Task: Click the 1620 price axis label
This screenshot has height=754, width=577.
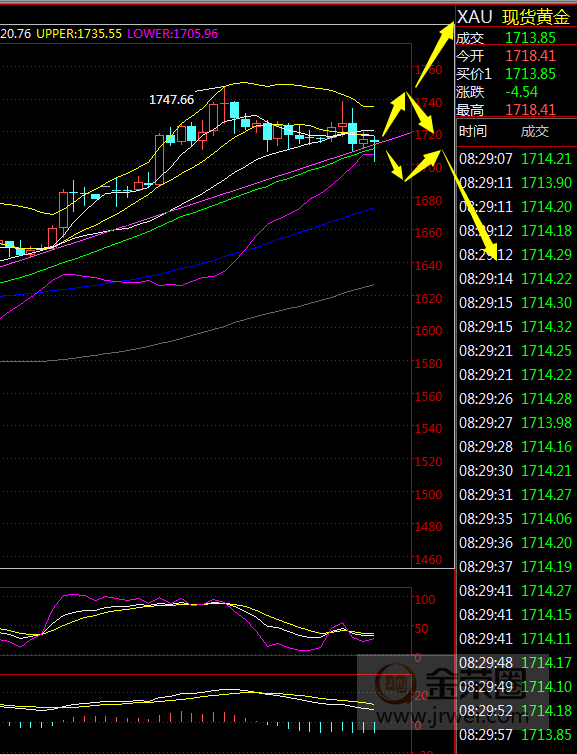Action: (429, 298)
